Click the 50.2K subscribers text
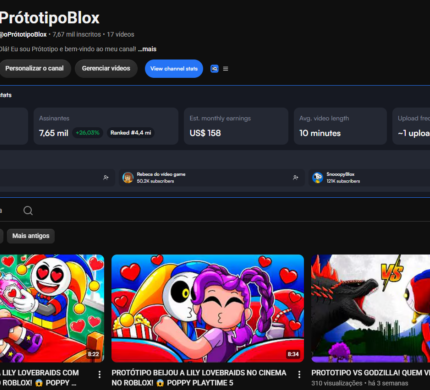 [155, 181]
